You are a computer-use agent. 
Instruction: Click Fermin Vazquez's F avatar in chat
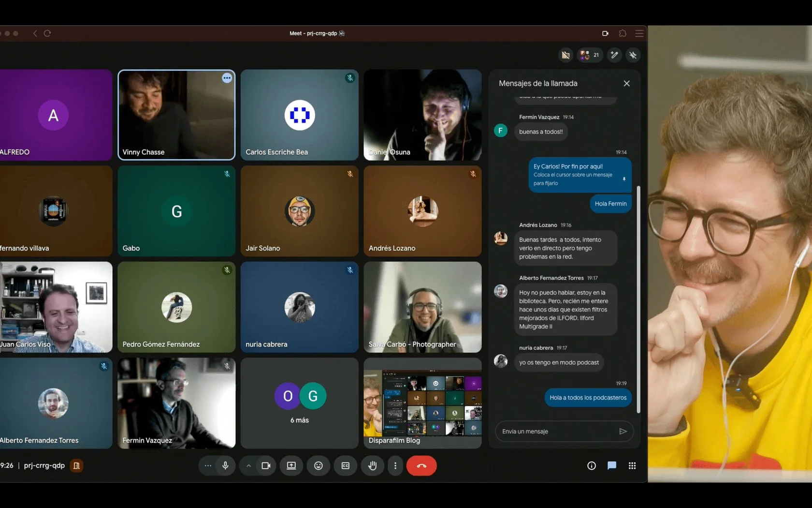click(x=501, y=130)
